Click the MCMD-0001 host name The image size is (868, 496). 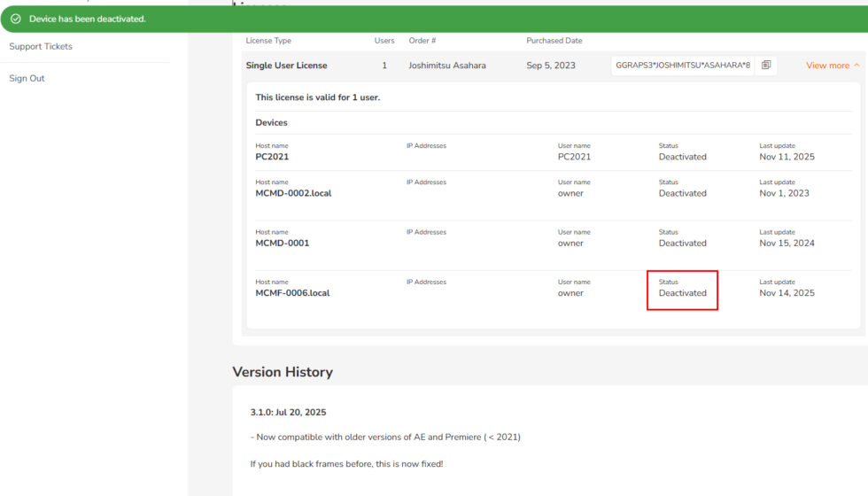(x=283, y=243)
